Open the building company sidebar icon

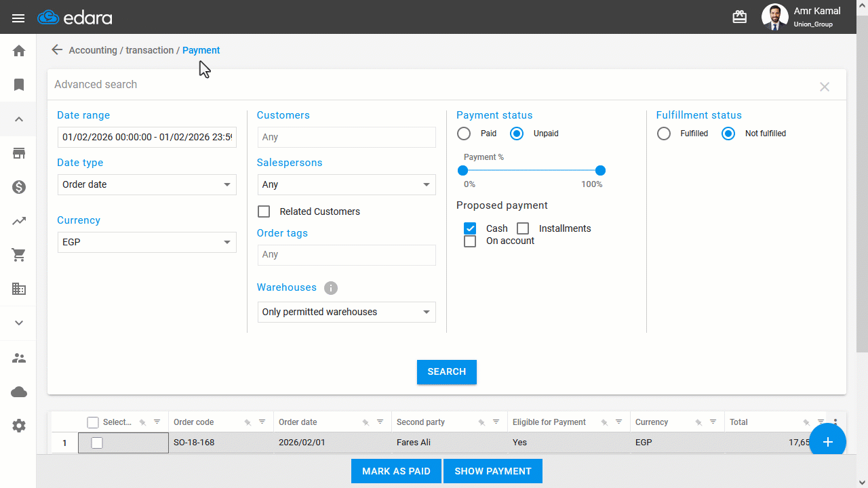pyautogui.click(x=19, y=289)
